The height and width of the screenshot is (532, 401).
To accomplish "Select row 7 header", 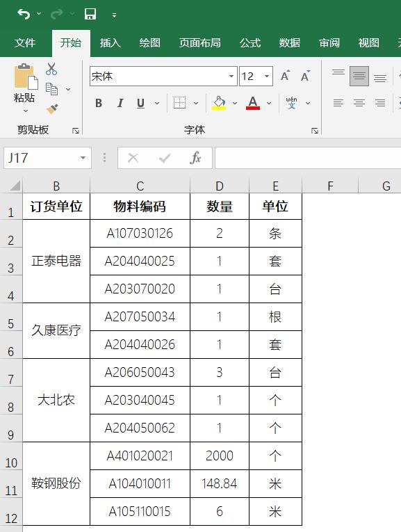I will 11,373.
